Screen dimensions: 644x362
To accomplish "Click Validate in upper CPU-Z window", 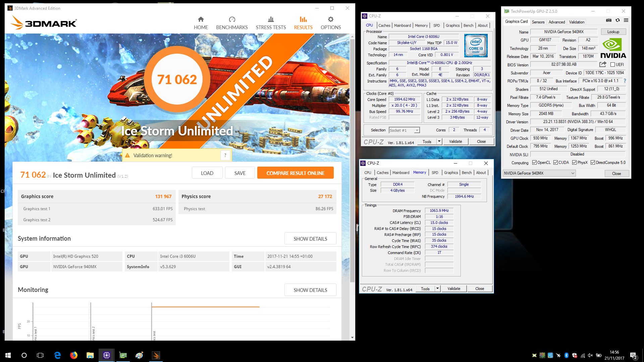I will point(455,141).
